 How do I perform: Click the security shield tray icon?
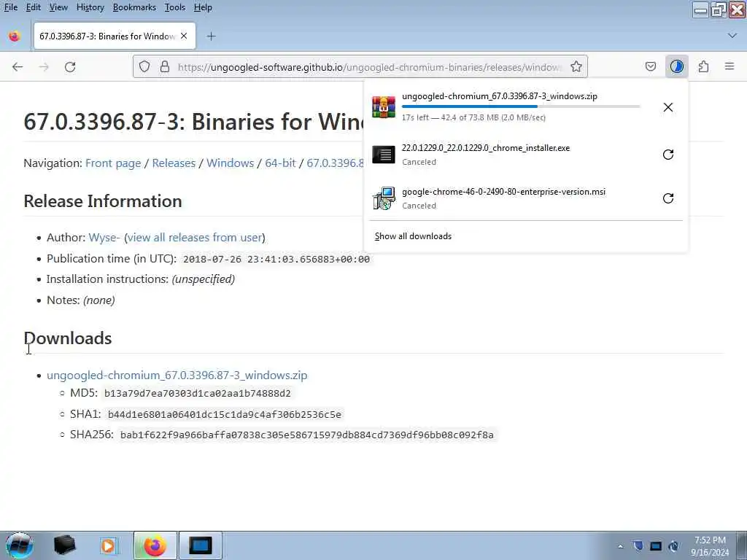pos(638,546)
